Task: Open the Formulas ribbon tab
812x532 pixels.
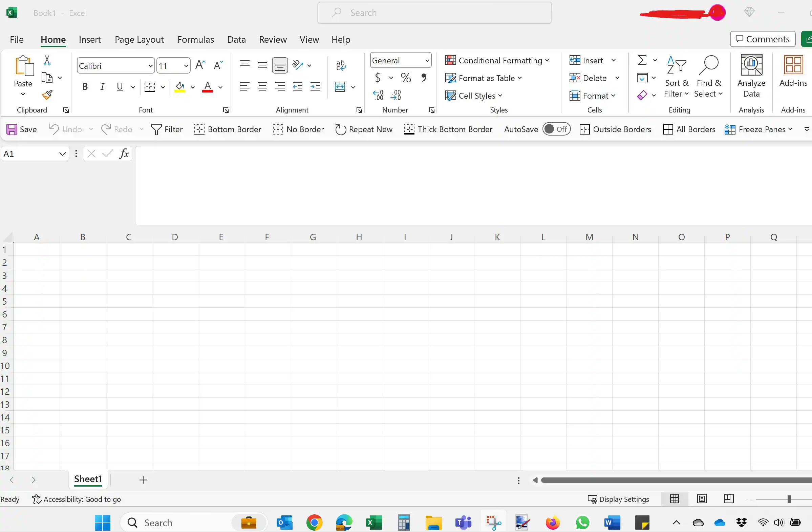Action: coord(195,40)
